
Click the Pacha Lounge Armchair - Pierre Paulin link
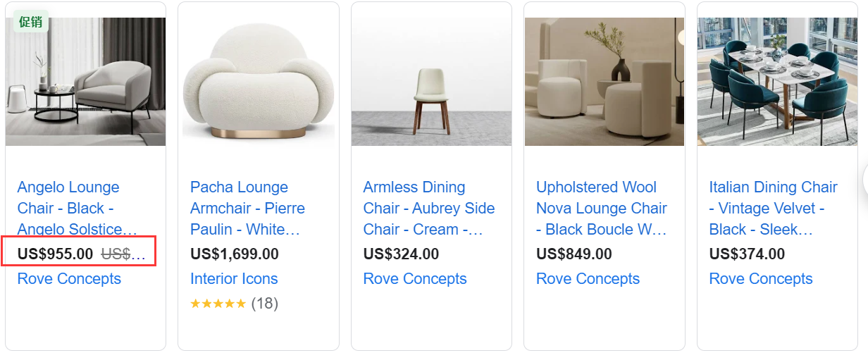pyautogui.click(x=247, y=208)
